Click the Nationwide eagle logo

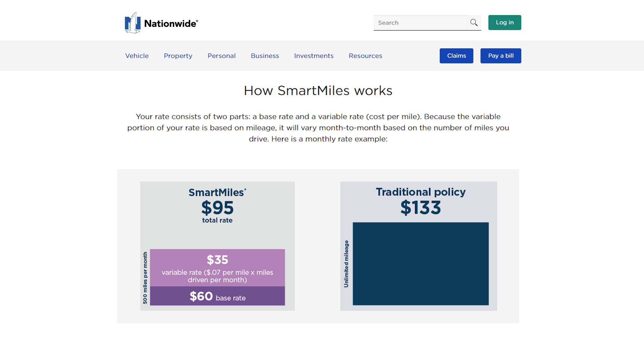click(132, 23)
